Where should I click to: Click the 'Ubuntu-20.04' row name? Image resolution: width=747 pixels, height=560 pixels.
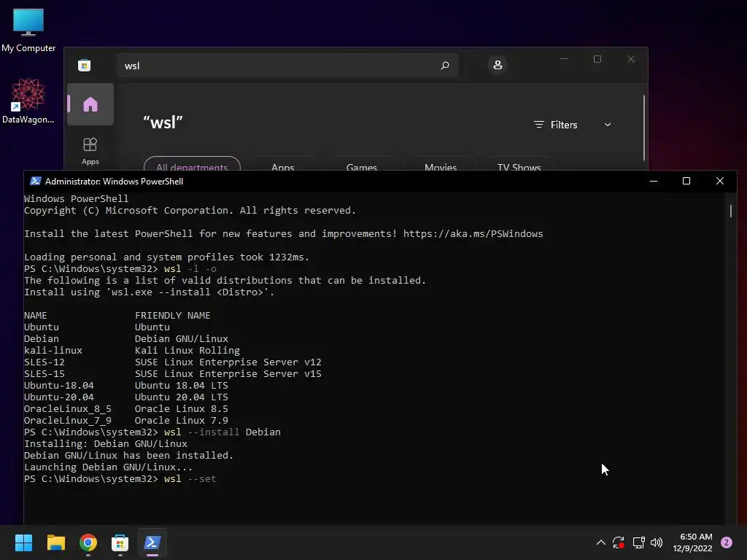[59, 397]
